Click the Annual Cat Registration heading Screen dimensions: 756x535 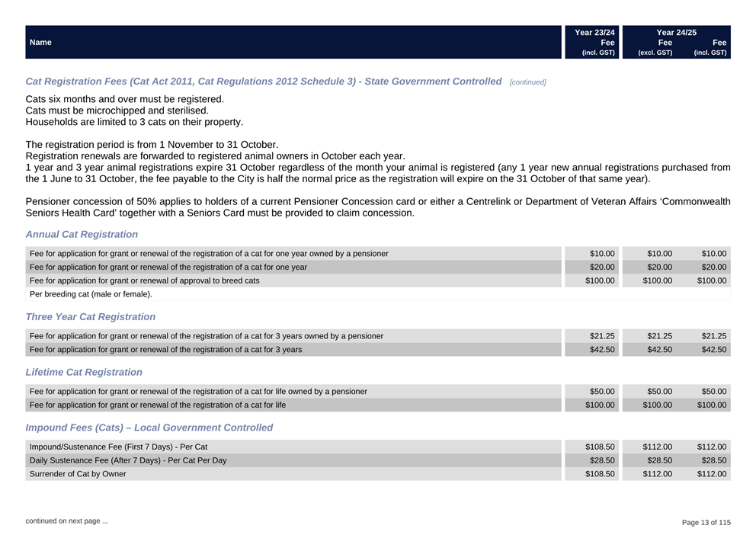click(82, 234)
